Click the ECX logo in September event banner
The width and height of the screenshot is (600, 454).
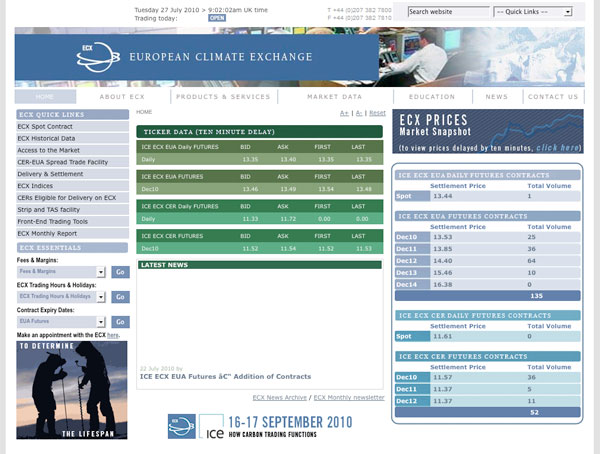[x=182, y=426]
